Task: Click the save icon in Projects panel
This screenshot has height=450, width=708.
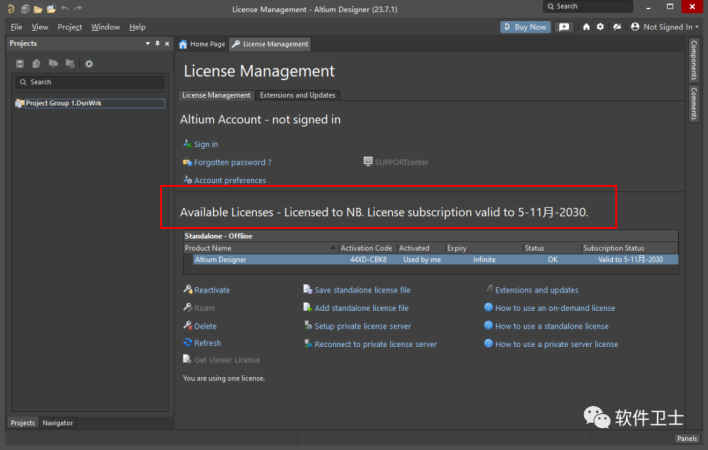Action: (19, 64)
